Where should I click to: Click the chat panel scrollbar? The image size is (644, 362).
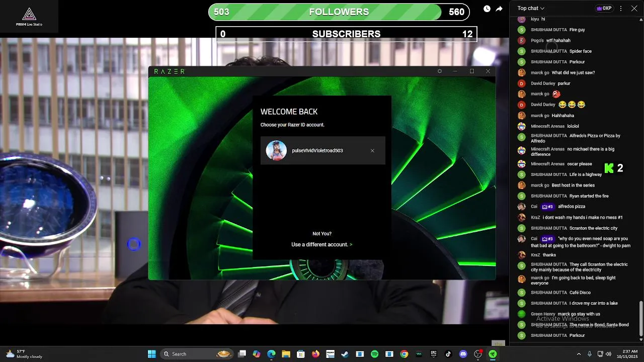(640, 318)
